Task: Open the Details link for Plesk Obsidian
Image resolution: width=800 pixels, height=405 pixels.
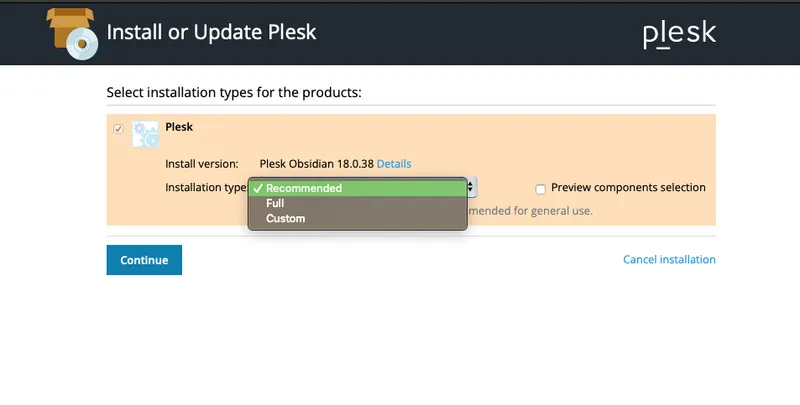Action: [x=394, y=164]
